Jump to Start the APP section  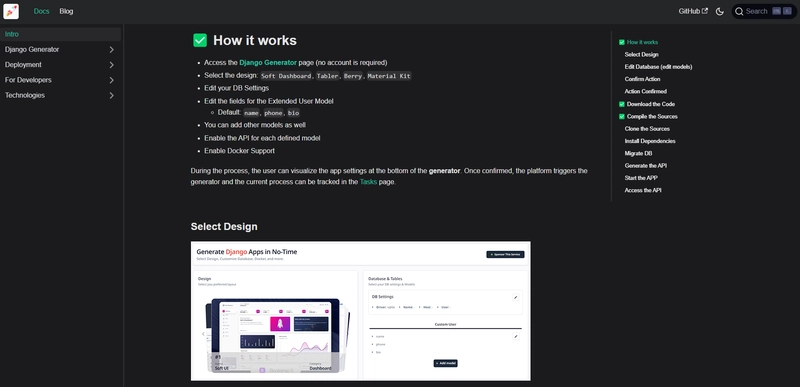point(641,178)
